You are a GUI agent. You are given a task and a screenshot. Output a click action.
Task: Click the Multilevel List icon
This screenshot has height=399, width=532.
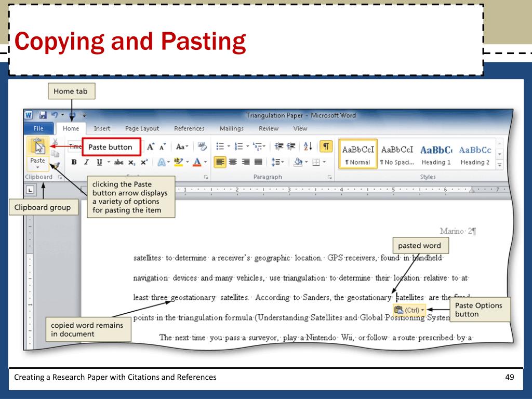click(x=258, y=146)
